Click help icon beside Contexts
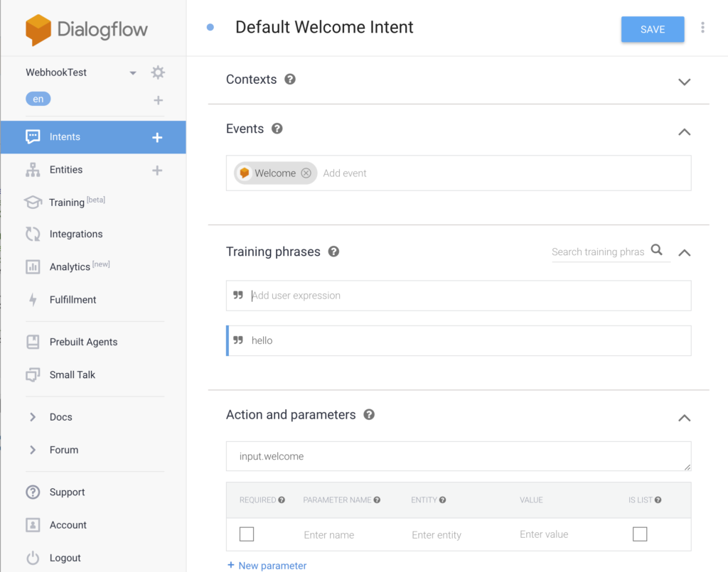728x572 pixels. [x=290, y=80]
